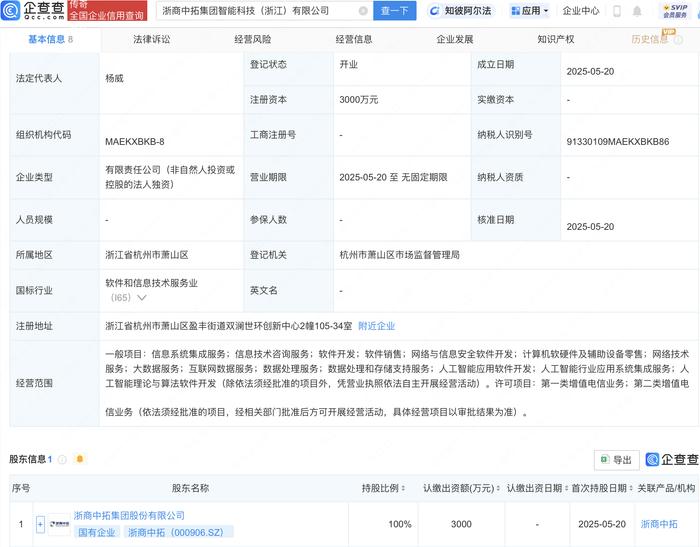Select registration status 开业
This screenshot has width=700, height=547.
[x=349, y=65]
